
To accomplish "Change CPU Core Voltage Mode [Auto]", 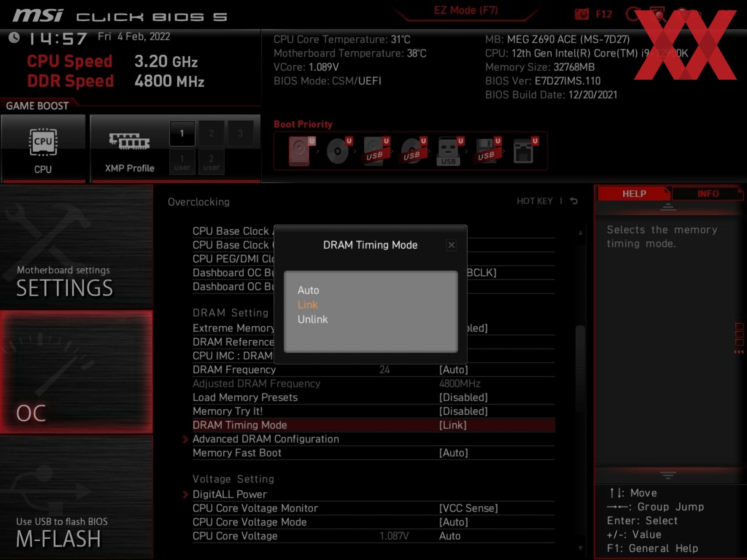I will pyautogui.click(x=454, y=522).
